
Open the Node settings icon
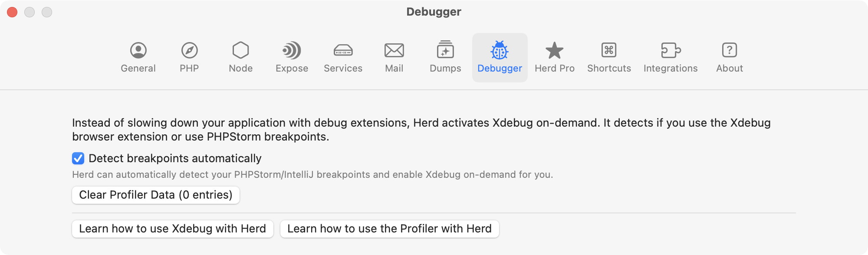coord(240,51)
